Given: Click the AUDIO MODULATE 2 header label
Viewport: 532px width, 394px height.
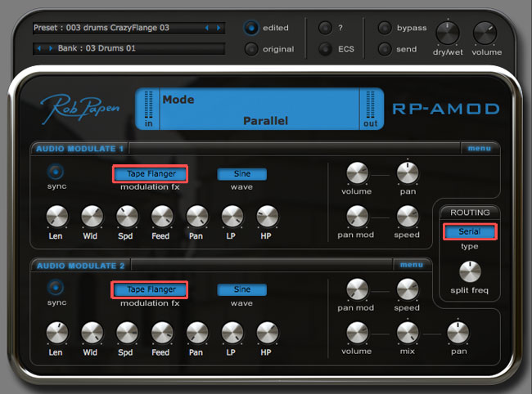Looking at the screenshot, I should tap(81, 266).
